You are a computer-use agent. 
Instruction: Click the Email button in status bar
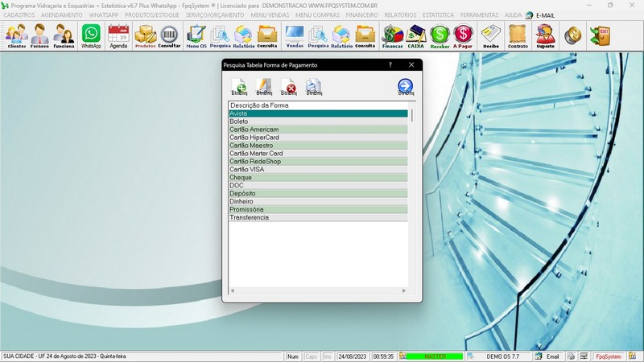(x=552, y=356)
